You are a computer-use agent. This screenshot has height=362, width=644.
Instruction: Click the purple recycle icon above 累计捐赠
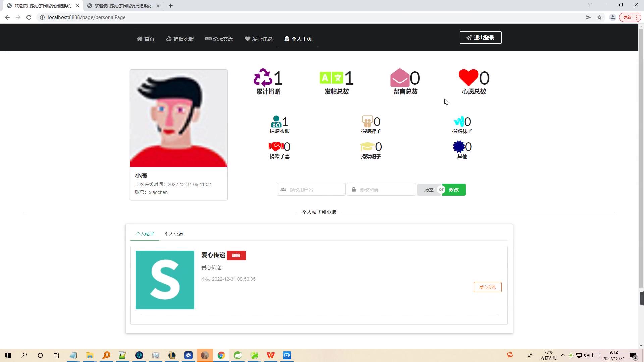pos(263,78)
